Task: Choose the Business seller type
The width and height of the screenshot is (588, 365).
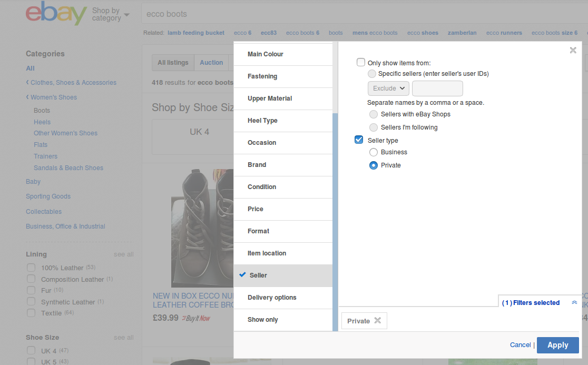Action: pos(374,152)
